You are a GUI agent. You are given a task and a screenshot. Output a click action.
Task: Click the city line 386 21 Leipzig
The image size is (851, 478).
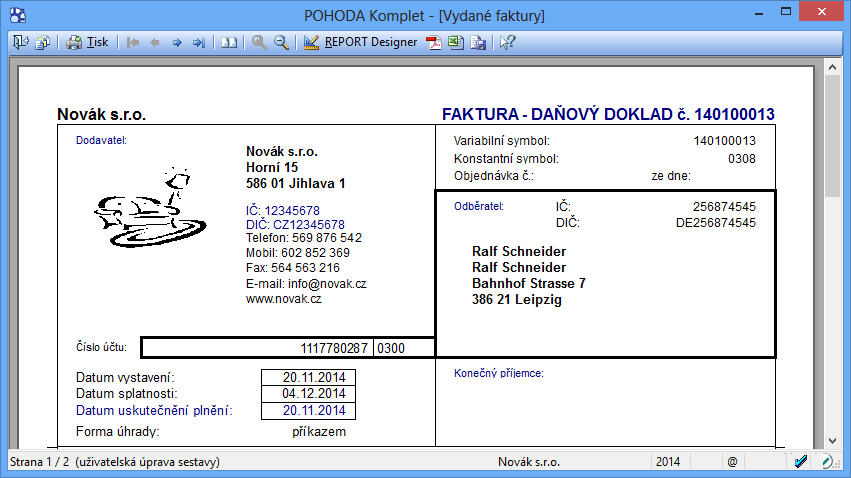click(517, 299)
